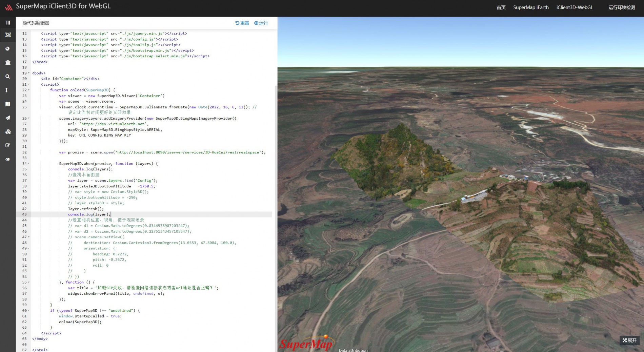
Task: Collapse the code fold at line 22
Action: point(29,90)
